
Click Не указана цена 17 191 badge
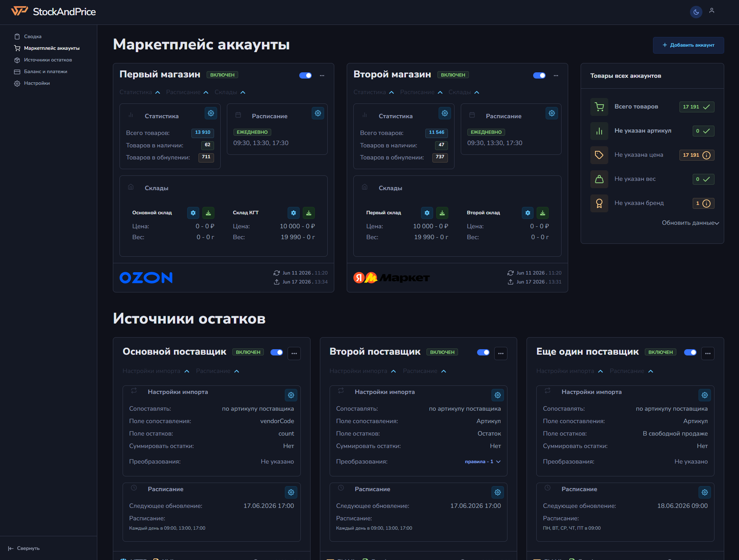(x=697, y=155)
